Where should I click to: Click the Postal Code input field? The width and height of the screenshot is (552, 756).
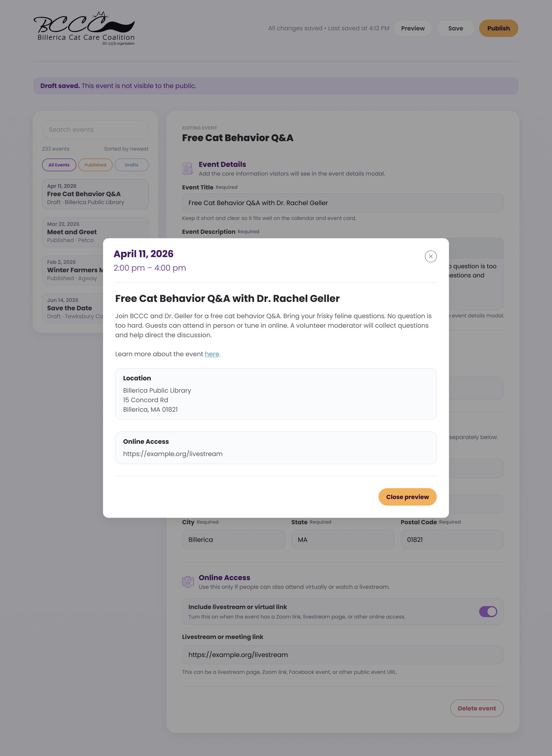tap(452, 540)
